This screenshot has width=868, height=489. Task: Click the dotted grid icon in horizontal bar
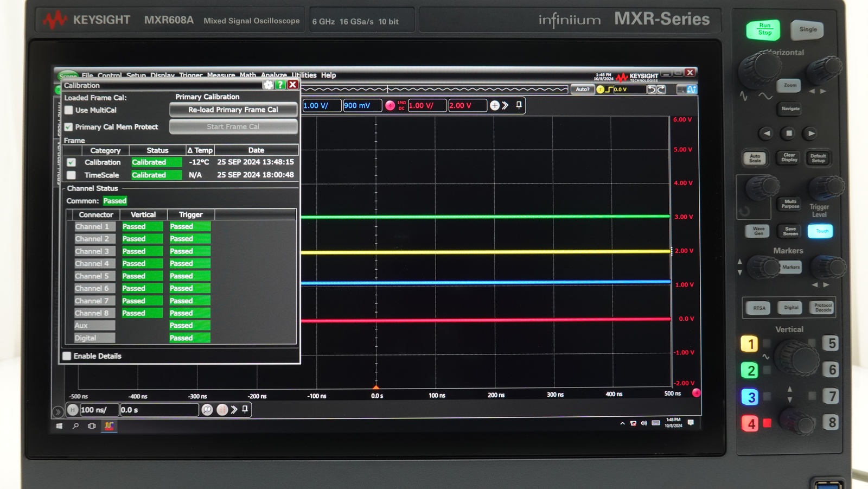tap(222, 410)
